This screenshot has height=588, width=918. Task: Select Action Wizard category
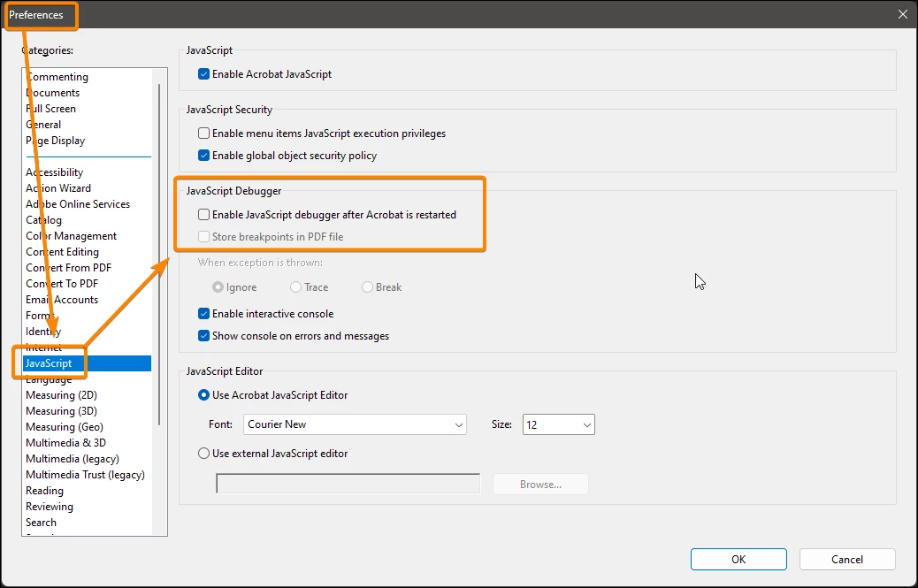click(x=58, y=187)
